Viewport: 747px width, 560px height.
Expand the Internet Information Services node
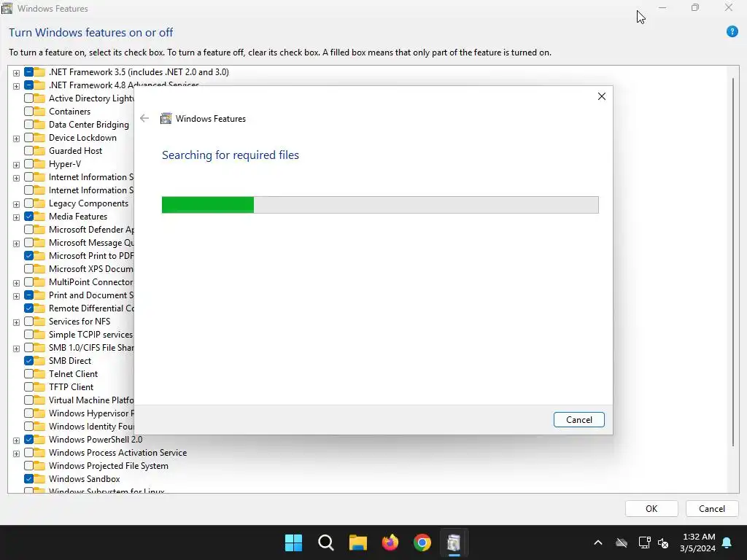click(x=16, y=178)
